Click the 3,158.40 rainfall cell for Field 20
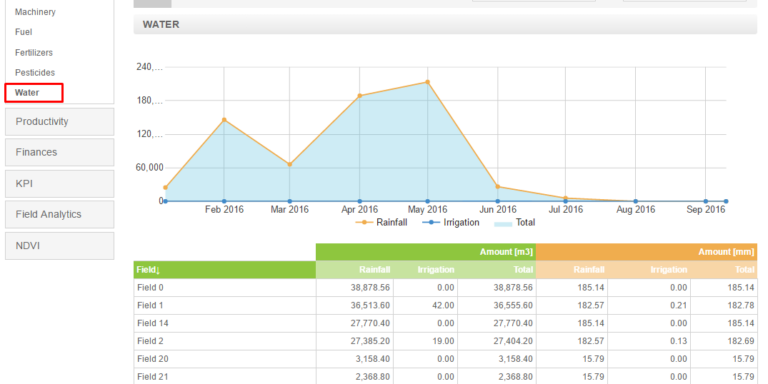The image size is (768, 384). (x=355, y=359)
